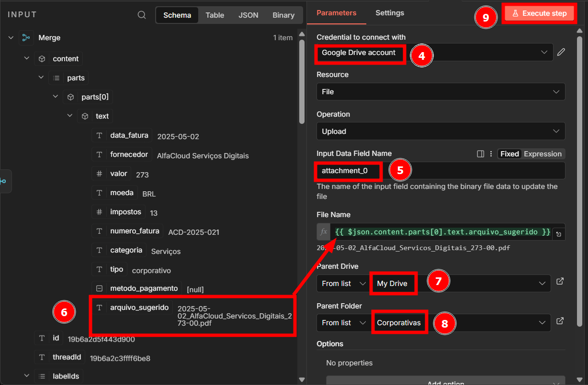Click the number type icon for valor

tap(99, 174)
